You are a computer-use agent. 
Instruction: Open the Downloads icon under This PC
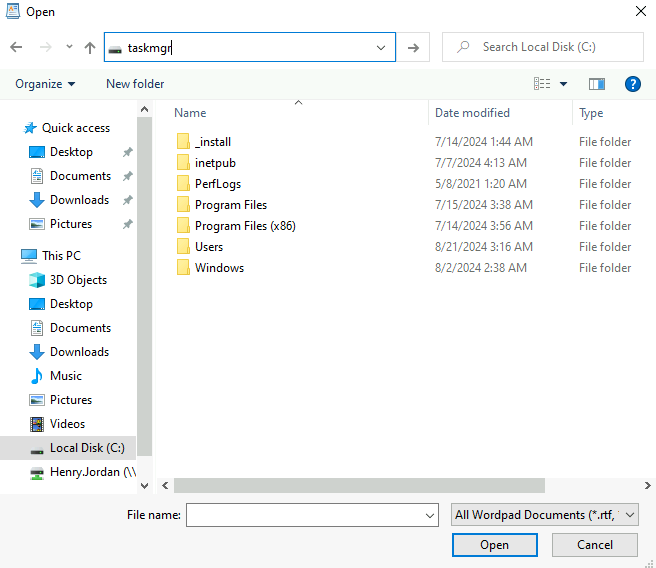coord(37,352)
